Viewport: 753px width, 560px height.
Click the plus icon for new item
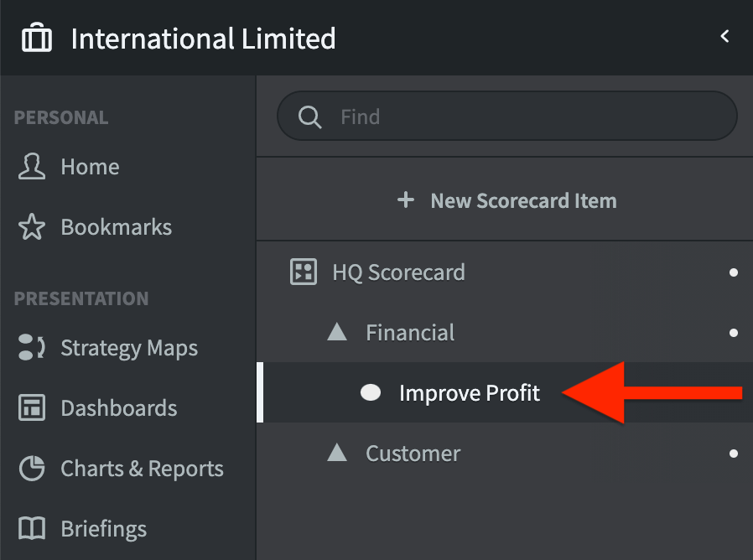pyautogui.click(x=406, y=200)
